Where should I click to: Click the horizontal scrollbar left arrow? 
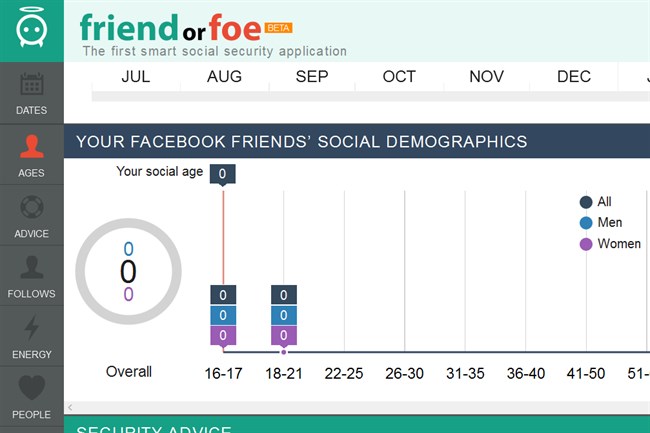[69, 407]
